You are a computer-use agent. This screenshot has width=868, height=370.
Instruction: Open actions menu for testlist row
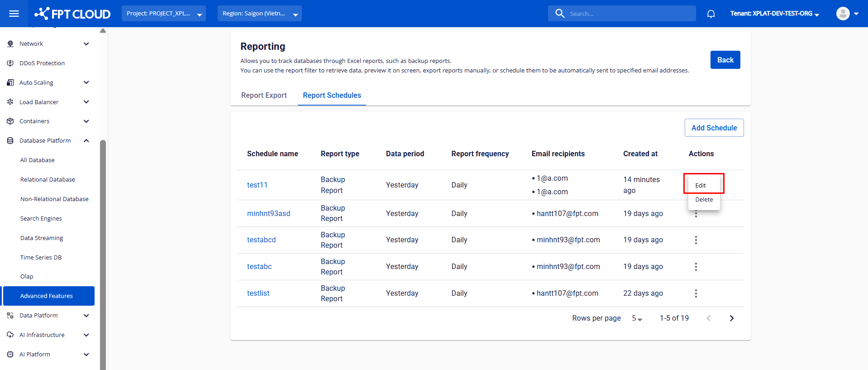[x=696, y=293]
